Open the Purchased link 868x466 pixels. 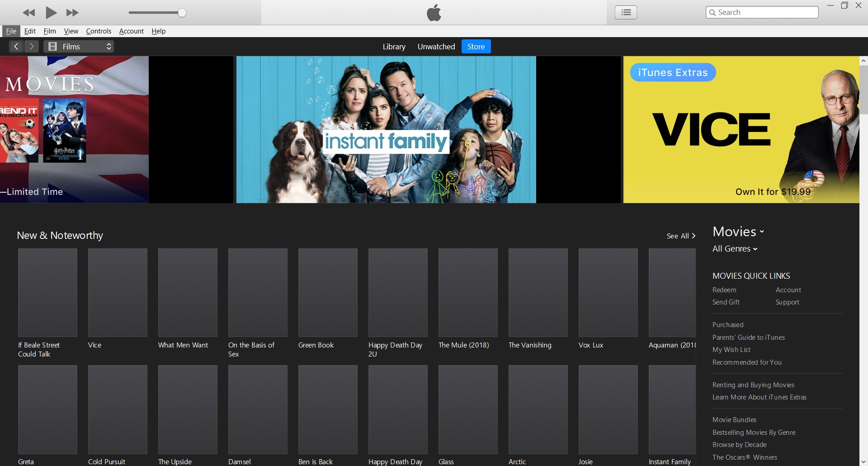[728, 325]
